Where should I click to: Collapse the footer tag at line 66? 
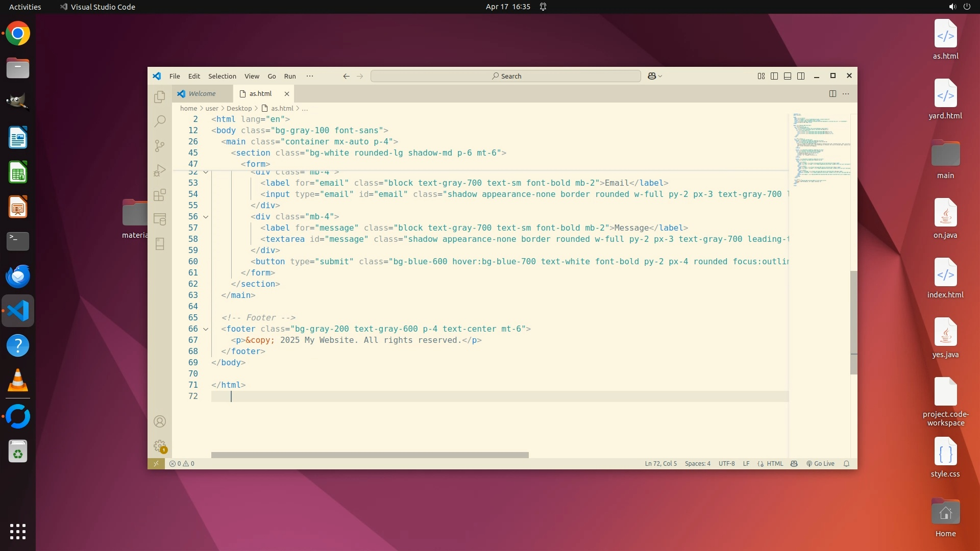[x=206, y=329]
